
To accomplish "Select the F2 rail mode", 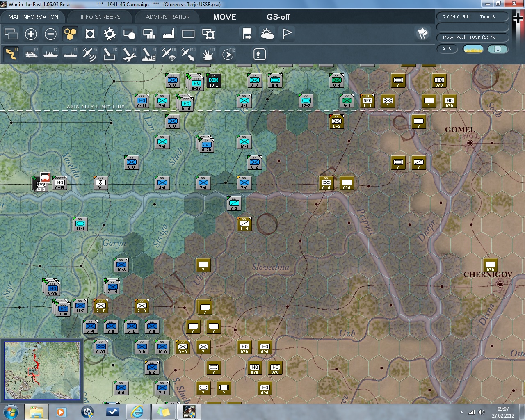I will pyautogui.click(x=31, y=54).
